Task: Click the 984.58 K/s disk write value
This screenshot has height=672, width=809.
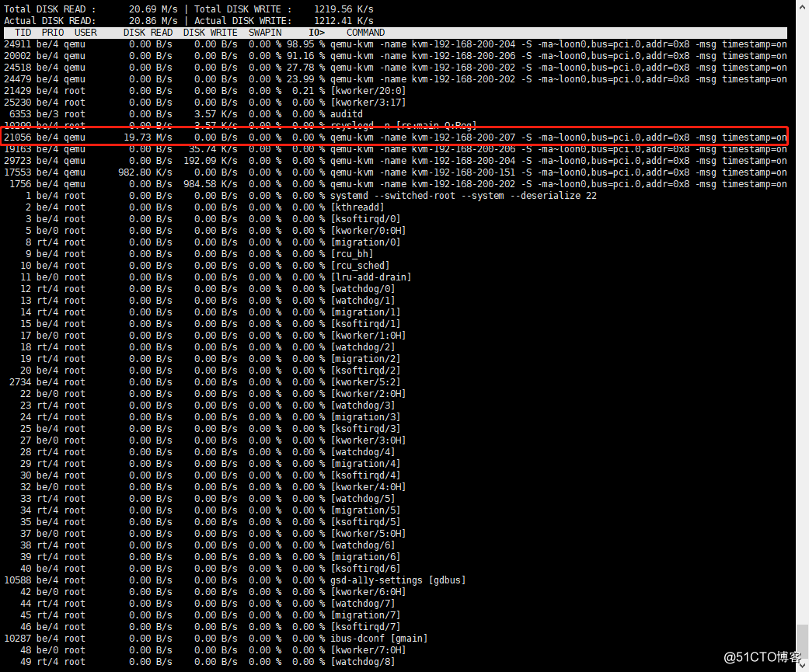Action: pos(211,184)
